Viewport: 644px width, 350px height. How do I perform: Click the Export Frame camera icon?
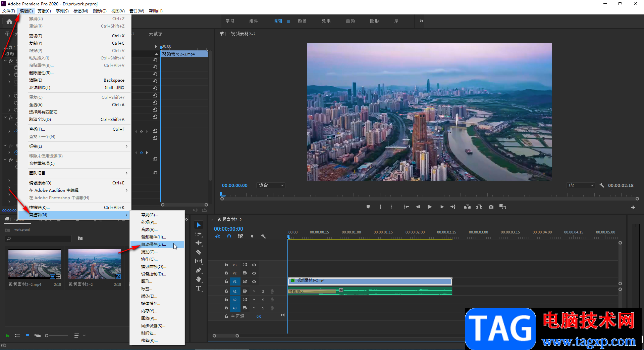pos(491,207)
